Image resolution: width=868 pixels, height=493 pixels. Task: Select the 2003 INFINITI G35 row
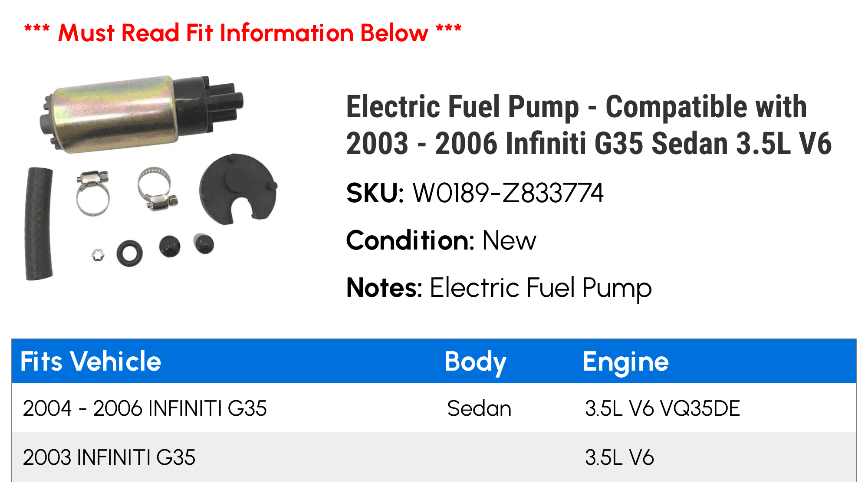pyautogui.click(x=109, y=457)
